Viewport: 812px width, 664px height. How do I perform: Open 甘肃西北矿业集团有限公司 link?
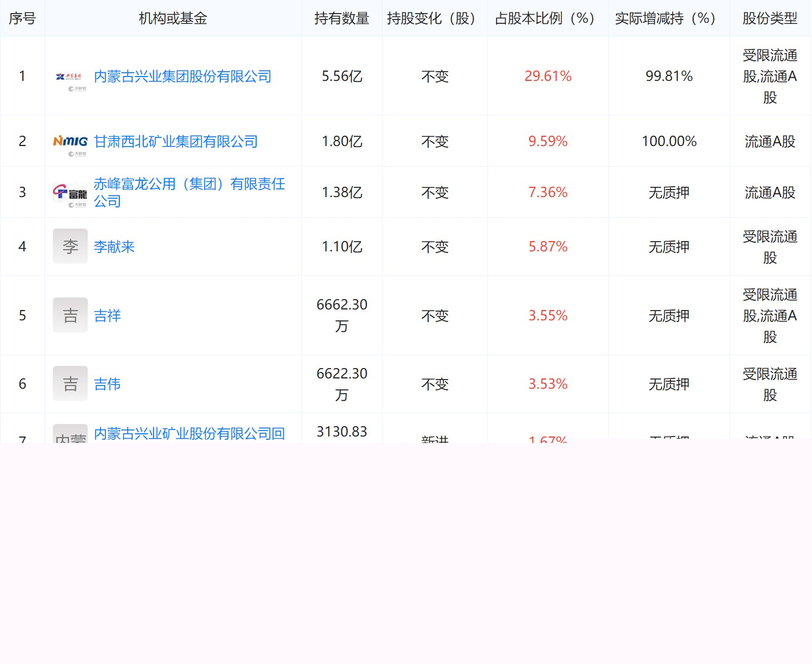pos(176,142)
